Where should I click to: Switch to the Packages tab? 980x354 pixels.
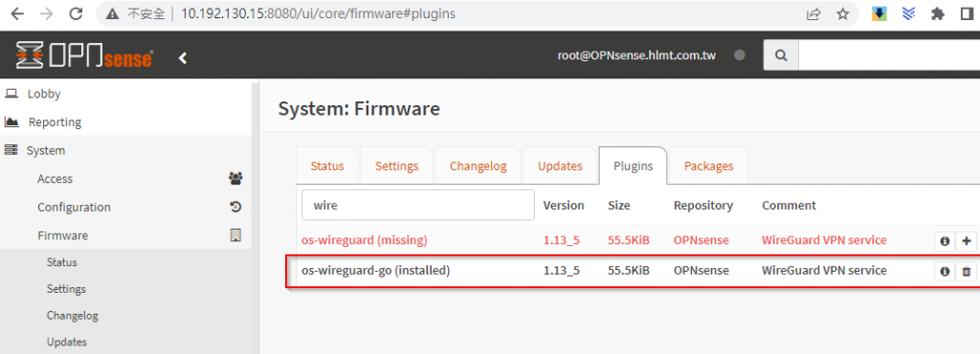point(708,166)
